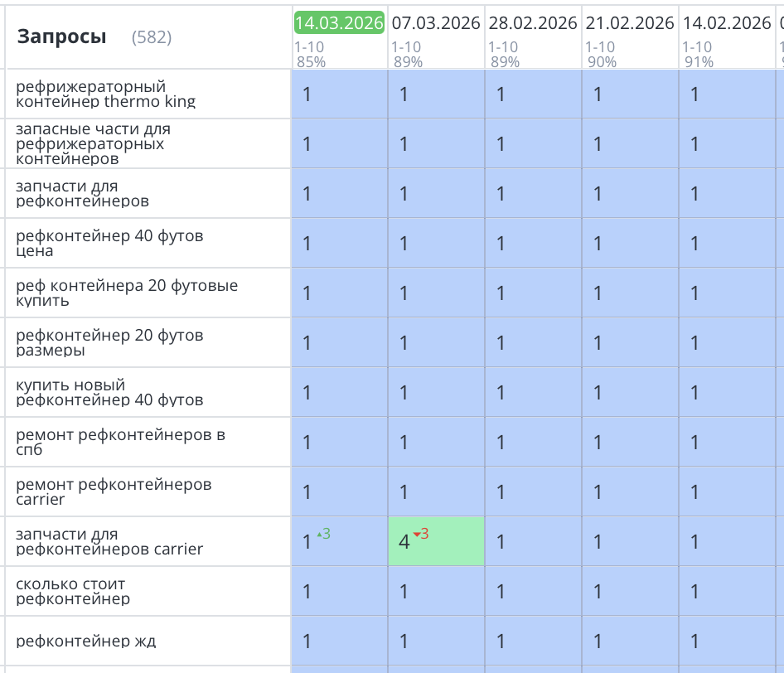The height and width of the screenshot is (673, 784).
Task: Click the 'рефконтейнер жд' query row
Action: [85, 641]
